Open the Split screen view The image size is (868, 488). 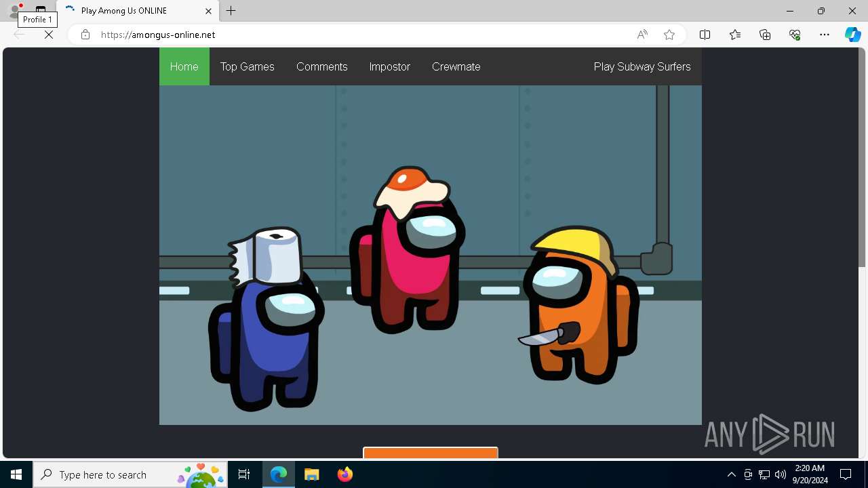tap(705, 35)
